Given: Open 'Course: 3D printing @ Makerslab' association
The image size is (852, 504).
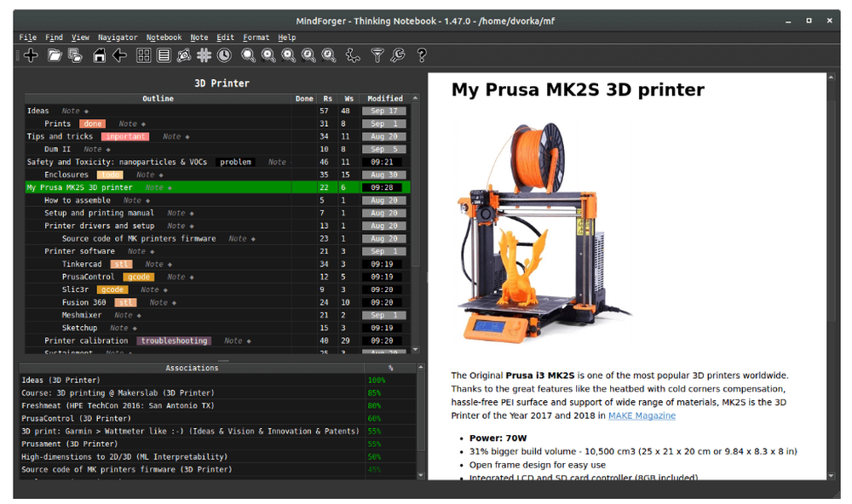Looking at the screenshot, I should (218, 392).
